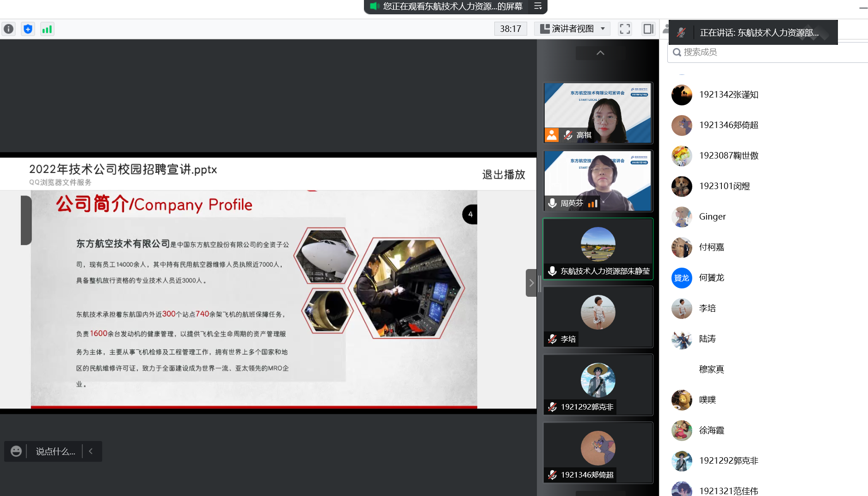The image size is (868, 496).
Task: Toggle the side panel layout icon
Action: [648, 29]
